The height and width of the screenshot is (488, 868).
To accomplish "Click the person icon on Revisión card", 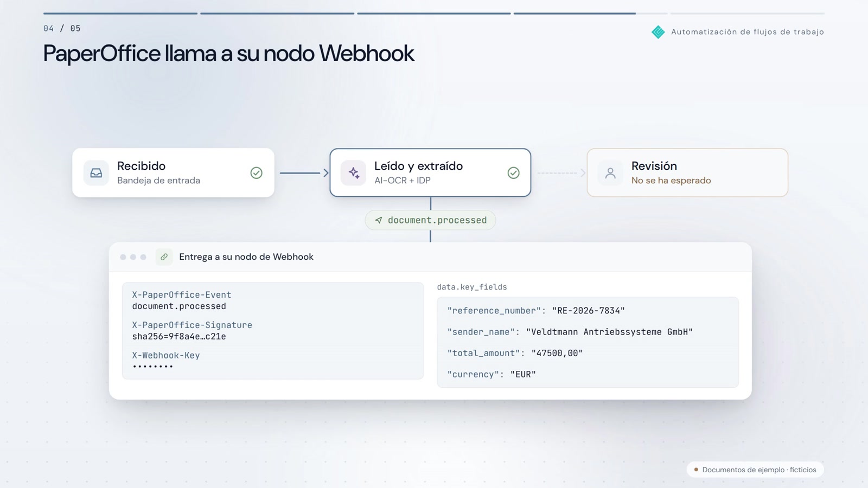I will coord(610,173).
